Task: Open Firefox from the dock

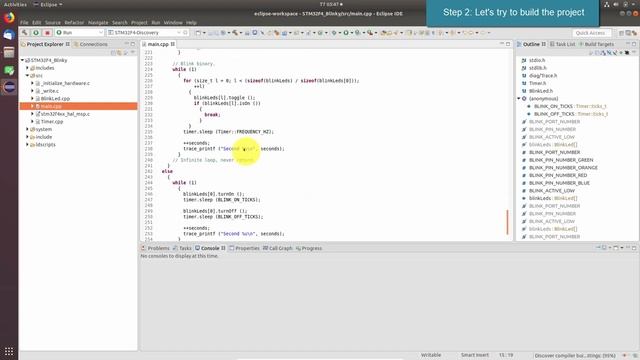Action: tap(9, 18)
